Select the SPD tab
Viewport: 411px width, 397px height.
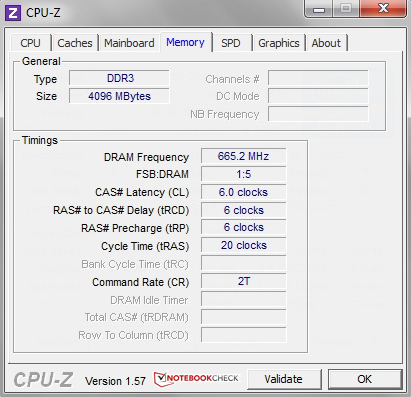coord(231,43)
